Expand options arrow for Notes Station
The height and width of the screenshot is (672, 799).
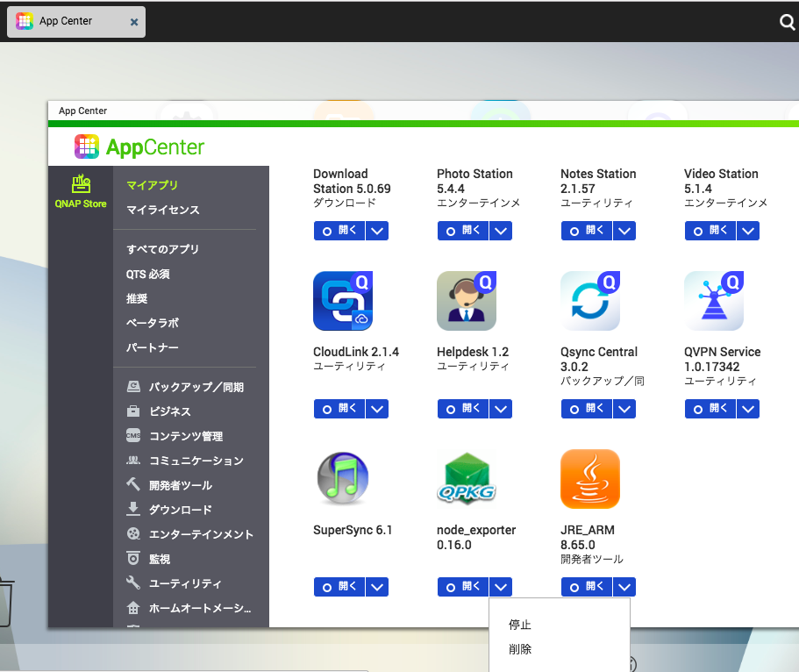coord(624,231)
